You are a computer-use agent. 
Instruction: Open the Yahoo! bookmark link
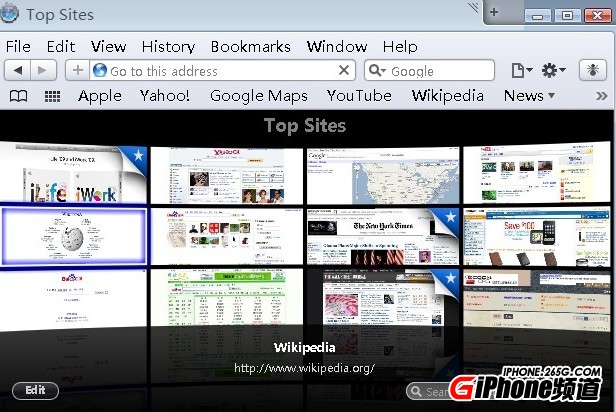coord(165,95)
